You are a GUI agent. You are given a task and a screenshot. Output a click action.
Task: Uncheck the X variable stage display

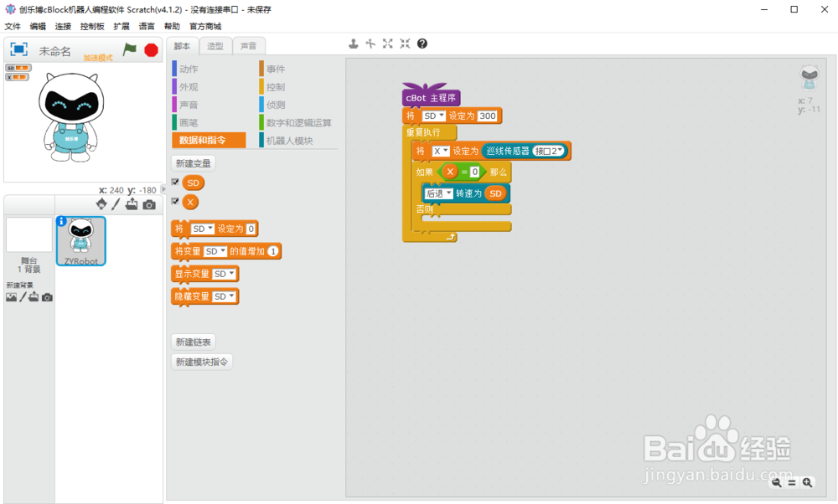click(174, 202)
